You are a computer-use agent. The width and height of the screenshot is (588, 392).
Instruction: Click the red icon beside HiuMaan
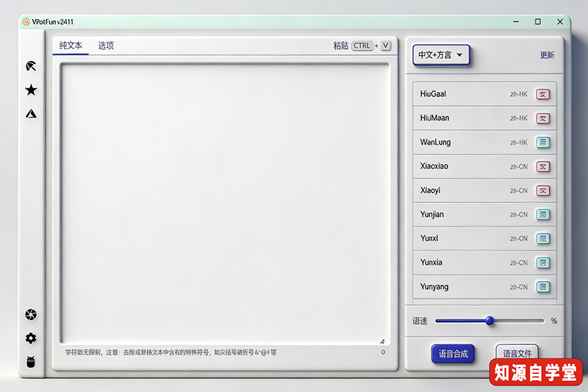tap(542, 118)
